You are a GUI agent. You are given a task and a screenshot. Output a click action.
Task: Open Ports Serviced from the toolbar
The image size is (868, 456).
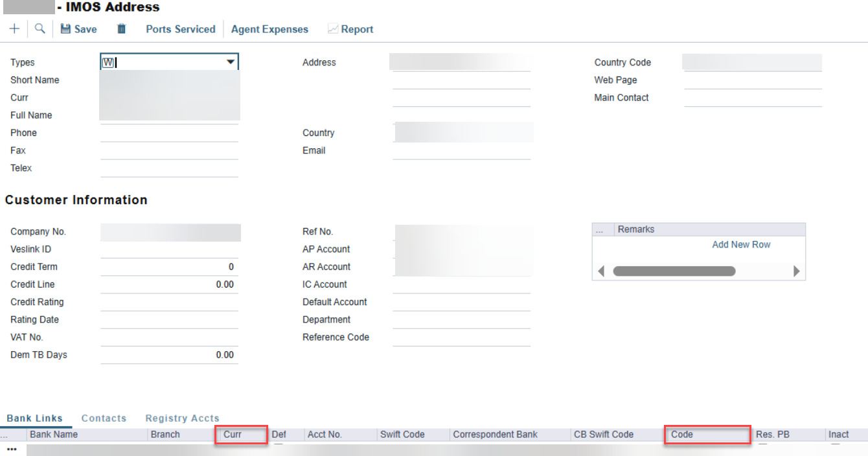180,29
